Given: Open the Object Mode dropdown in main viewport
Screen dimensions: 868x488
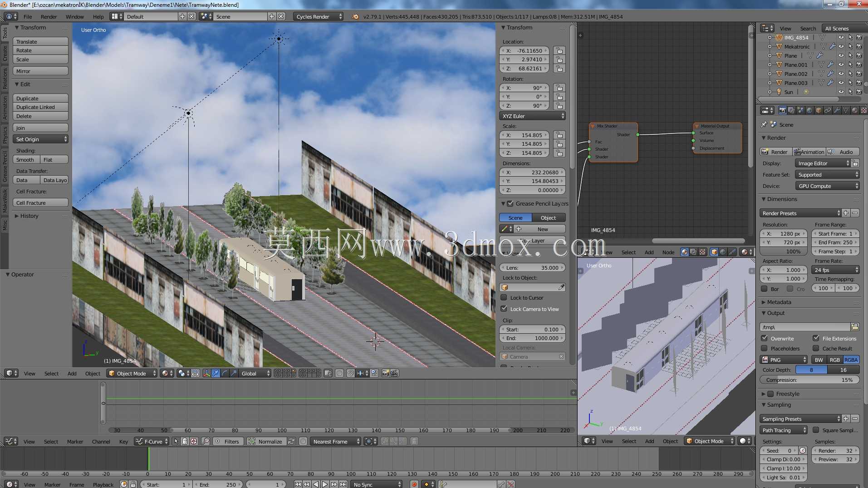Looking at the screenshot, I should click(132, 373).
